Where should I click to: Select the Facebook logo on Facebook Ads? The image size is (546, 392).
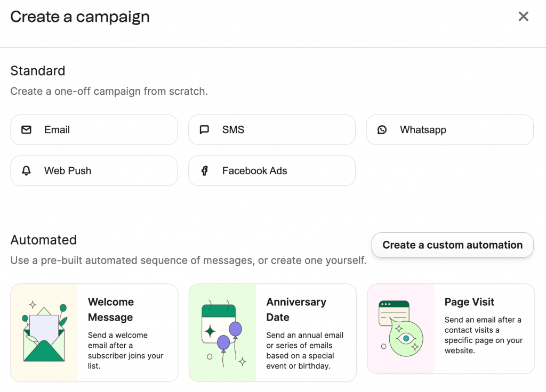pyautogui.click(x=204, y=170)
